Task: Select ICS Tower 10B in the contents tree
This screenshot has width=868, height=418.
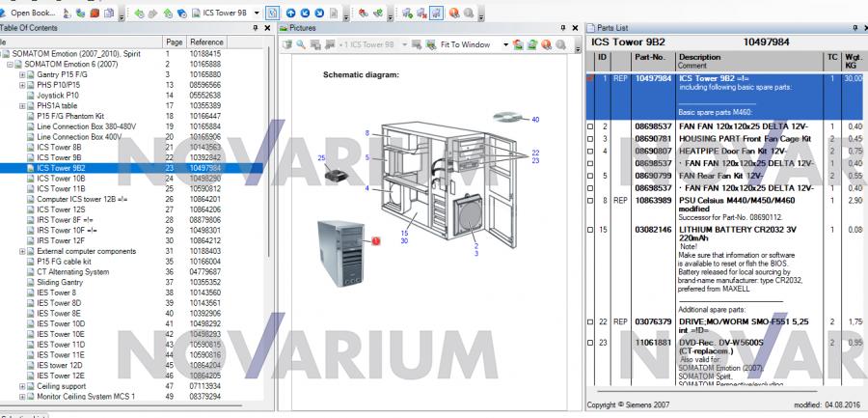Action: [x=61, y=179]
